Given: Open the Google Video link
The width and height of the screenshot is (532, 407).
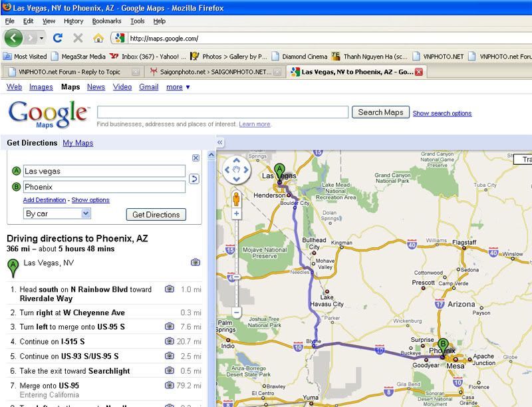Looking at the screenshot, I should [122, 87].
